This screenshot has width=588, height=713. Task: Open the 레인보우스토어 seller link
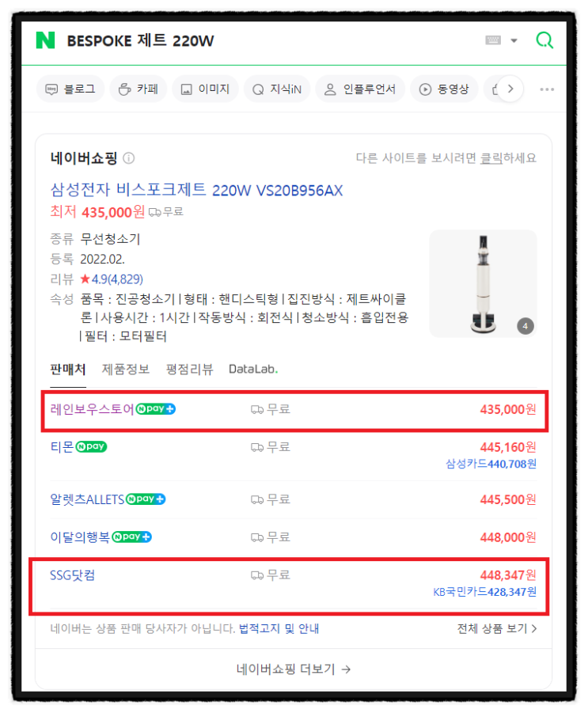coord(92,409)
